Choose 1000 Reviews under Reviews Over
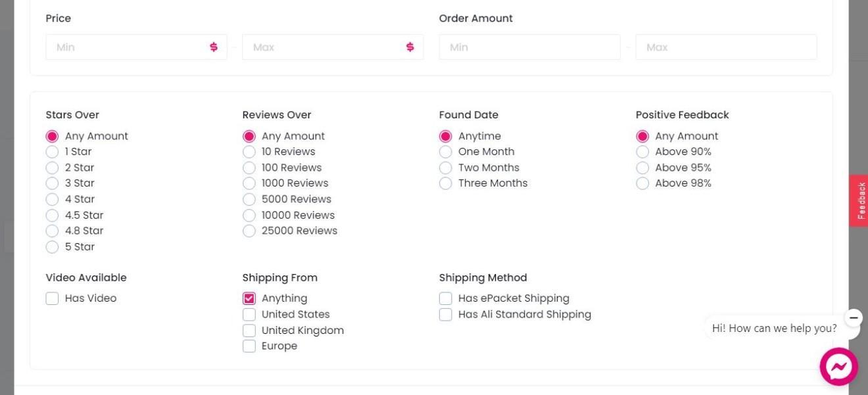868x395 pixels. click(x=249, y=183)
